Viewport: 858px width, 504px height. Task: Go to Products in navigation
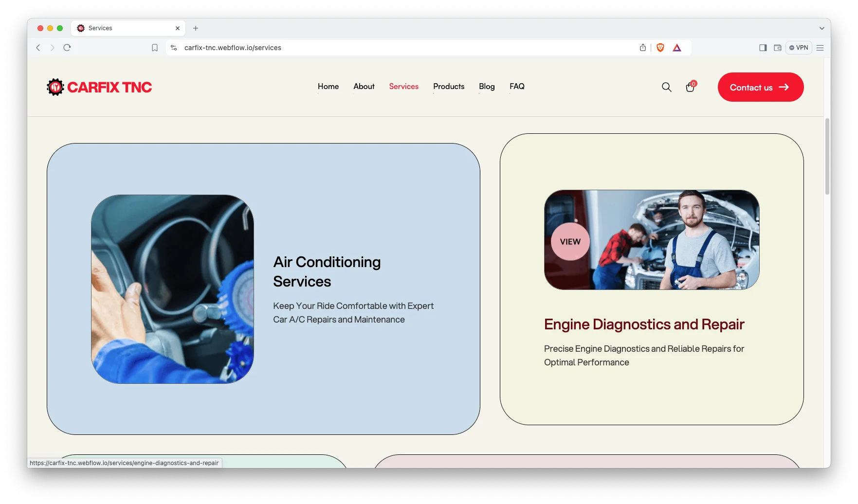click(448, 87)
